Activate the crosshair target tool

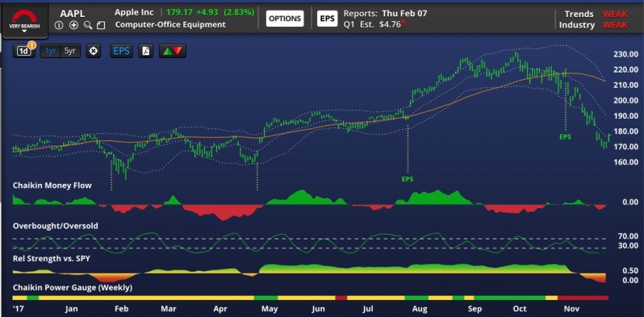94,52
